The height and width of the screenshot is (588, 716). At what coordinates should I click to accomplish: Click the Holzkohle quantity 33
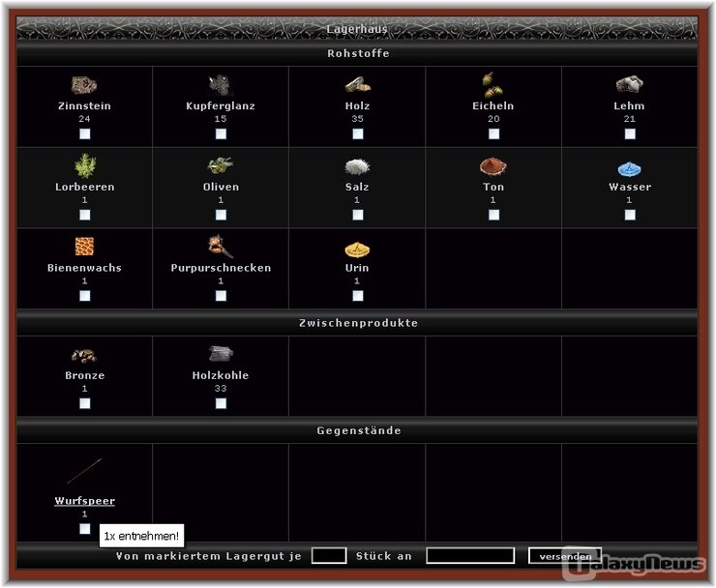click(221, 389)
